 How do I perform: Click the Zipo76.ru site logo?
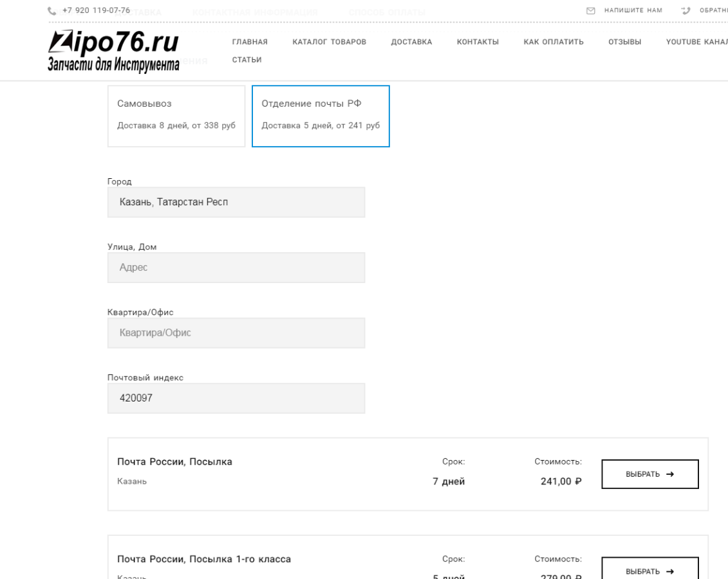coord(113,50)
